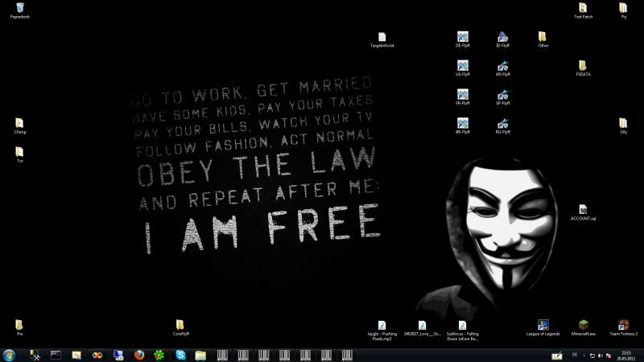Click the Targetinfo.txt file
Viewport: 644px width, 362px height.
point(382,38)
